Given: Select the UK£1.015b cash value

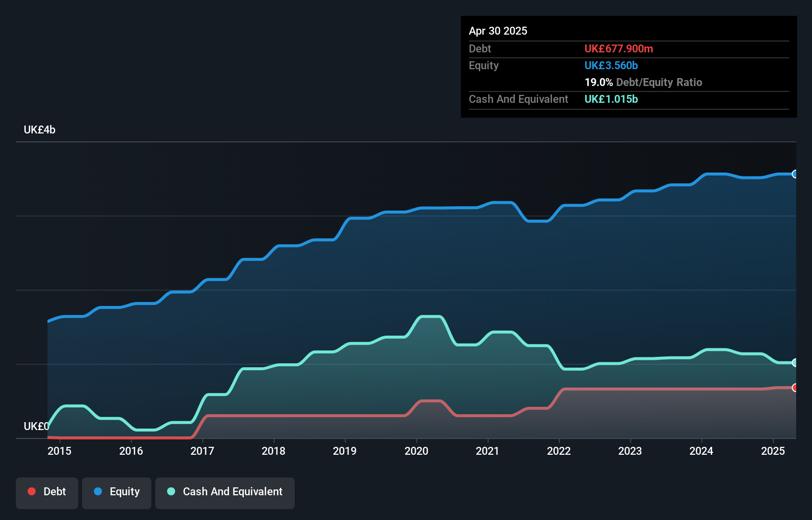Looking at the screenshot, I should pos(611,99).
